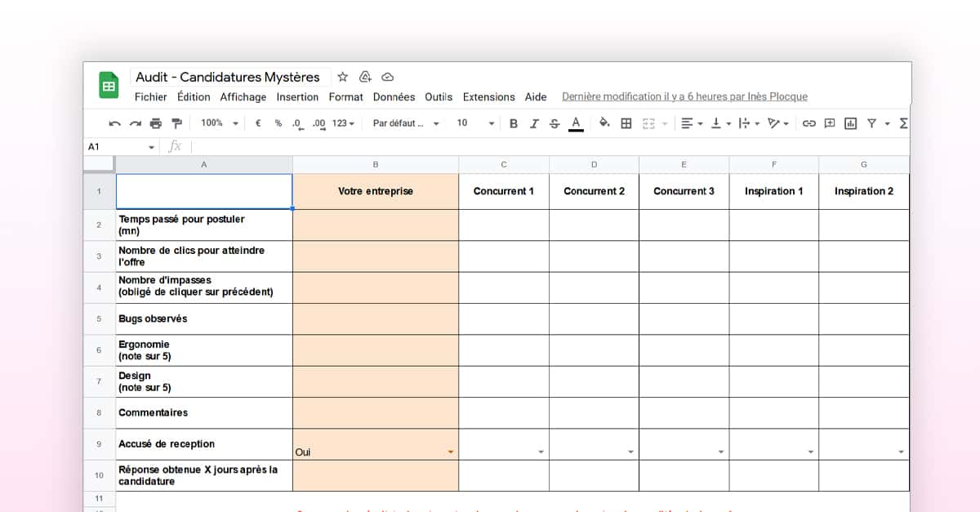The image size is (980, 512).
Task: Check the cloud save status icon
Action: tap(388, 77)
